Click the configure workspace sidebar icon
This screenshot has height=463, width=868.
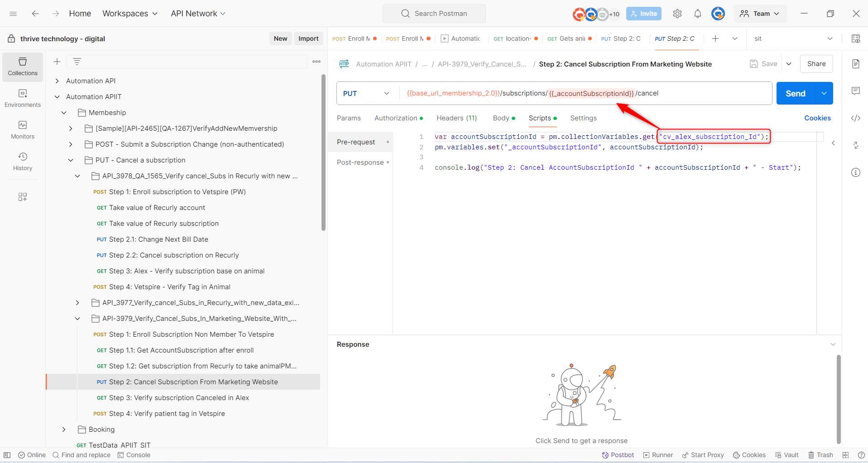pos(23,197)
